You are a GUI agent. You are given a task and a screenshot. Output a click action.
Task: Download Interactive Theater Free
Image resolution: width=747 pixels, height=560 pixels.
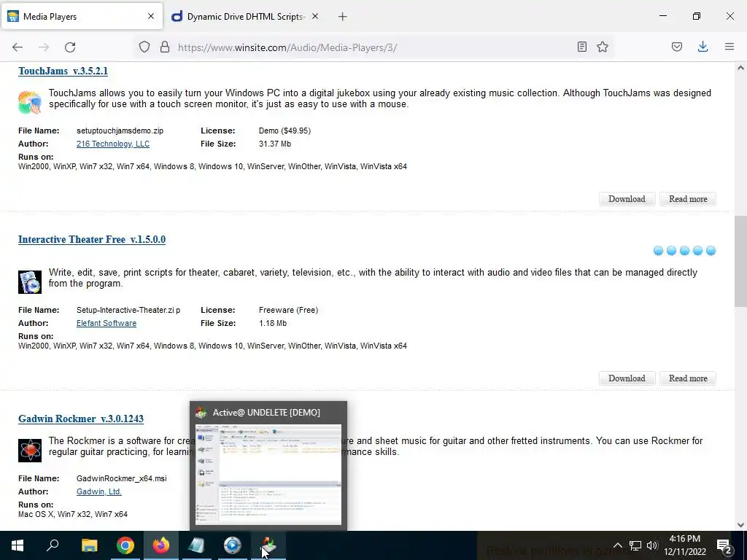pyautogui.click(x=627, y=378)
